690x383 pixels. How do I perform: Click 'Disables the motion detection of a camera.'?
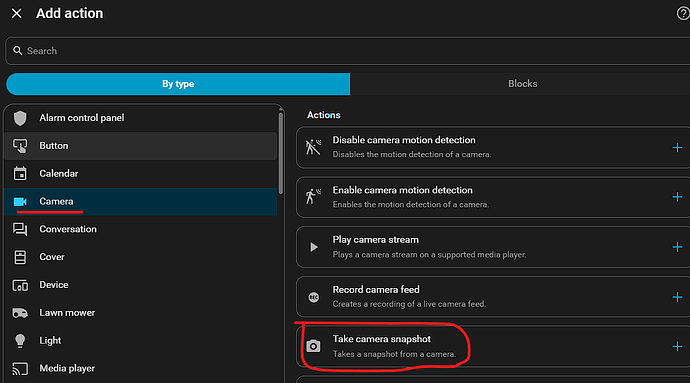click(411, 155)
